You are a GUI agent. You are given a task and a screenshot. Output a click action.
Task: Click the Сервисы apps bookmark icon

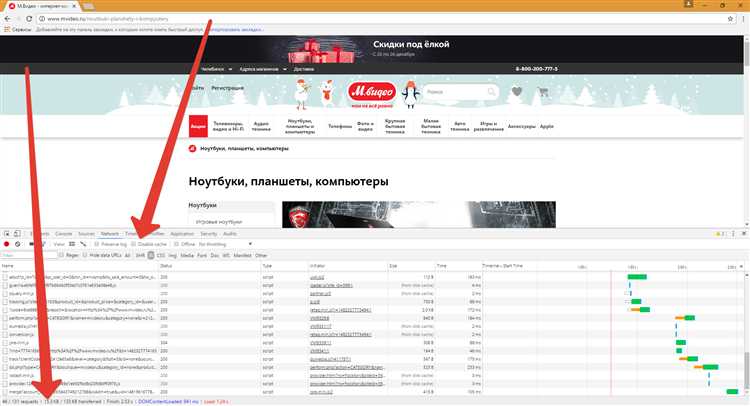7,30
